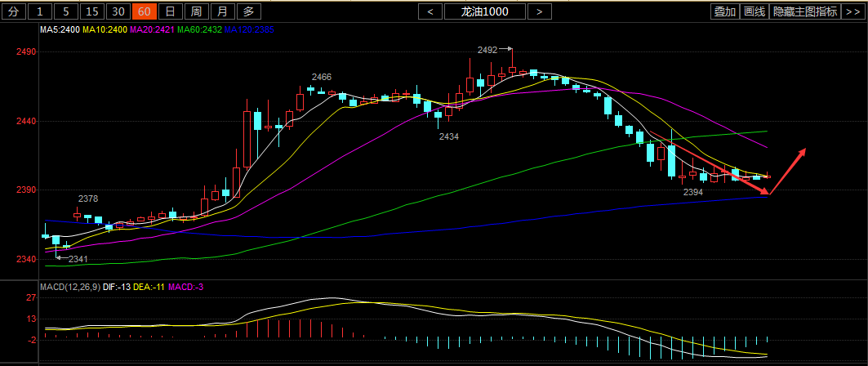
Task: Toggle 隐藏主图指标 to hide main indicators
Action: click(805, 11)
